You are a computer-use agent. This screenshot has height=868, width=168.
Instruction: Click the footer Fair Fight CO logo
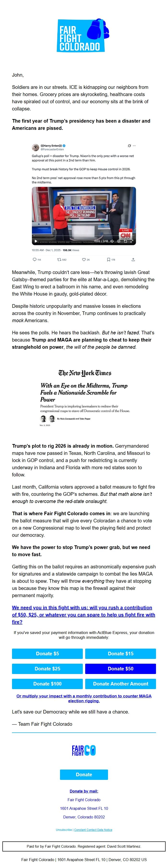tap(84, 750)
